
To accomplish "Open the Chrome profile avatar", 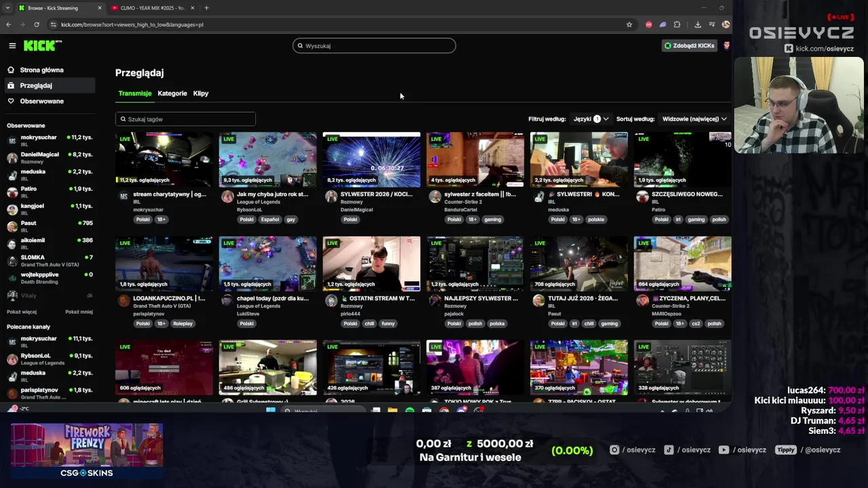I will 726,24.
